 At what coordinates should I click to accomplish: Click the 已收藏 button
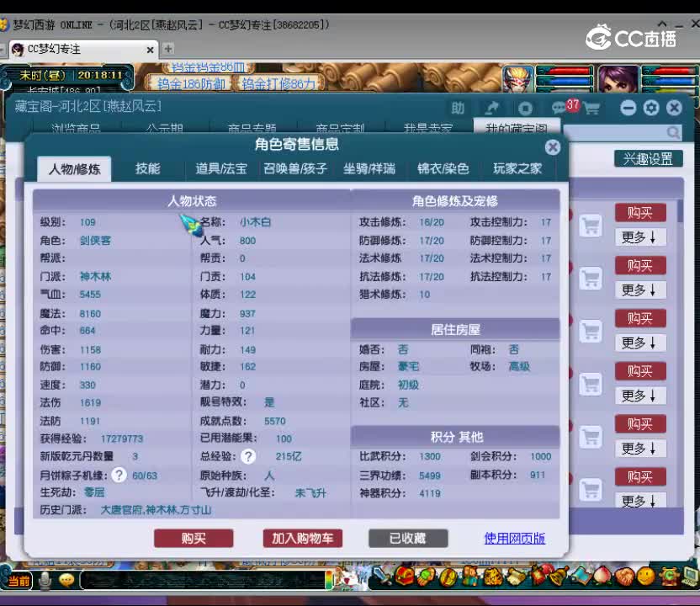point(408,538)
